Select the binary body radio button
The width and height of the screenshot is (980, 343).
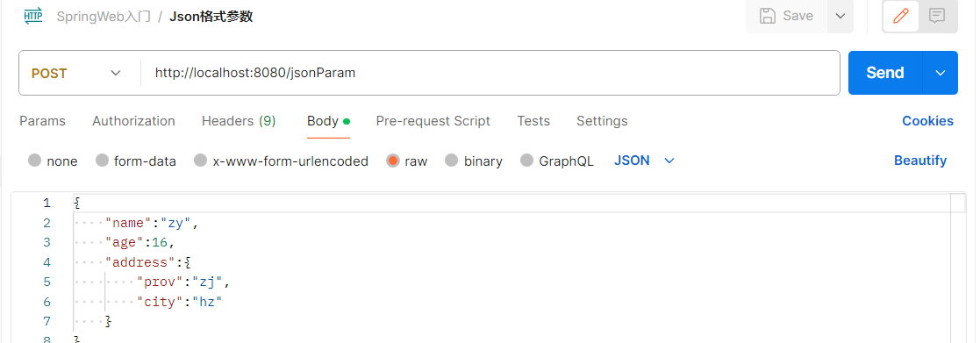point(451,161)
